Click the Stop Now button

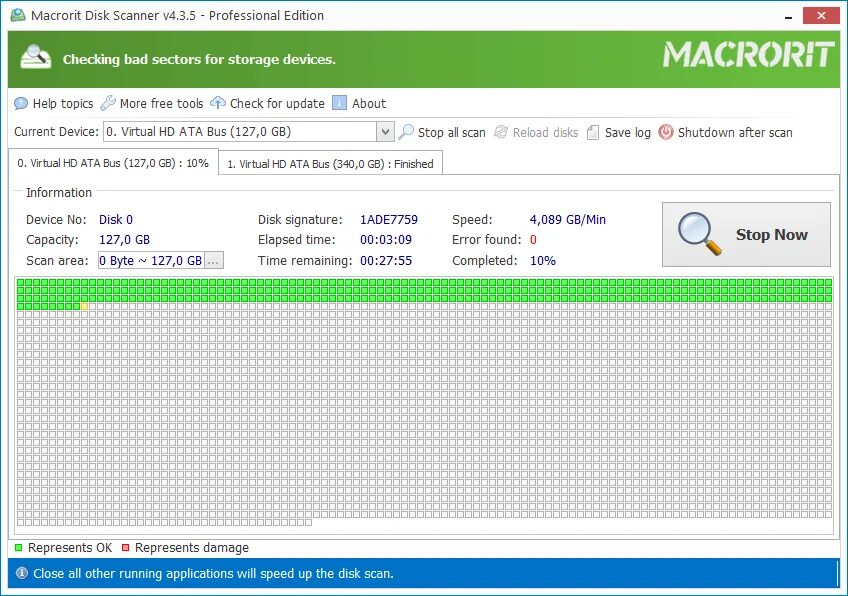(x=746, y=234)
